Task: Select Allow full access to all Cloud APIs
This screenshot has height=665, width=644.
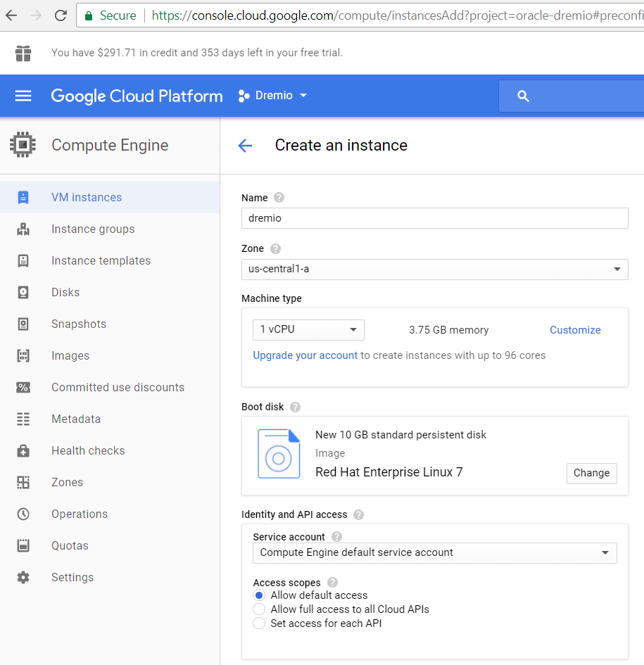Action: point(259,609)
